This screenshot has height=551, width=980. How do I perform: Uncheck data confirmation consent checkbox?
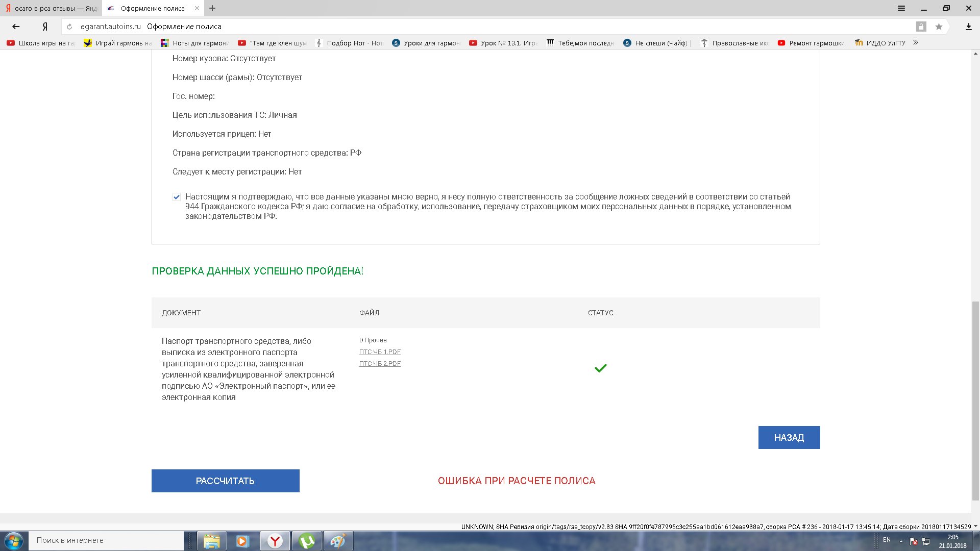pyautogui.click(x=177, y=197)
